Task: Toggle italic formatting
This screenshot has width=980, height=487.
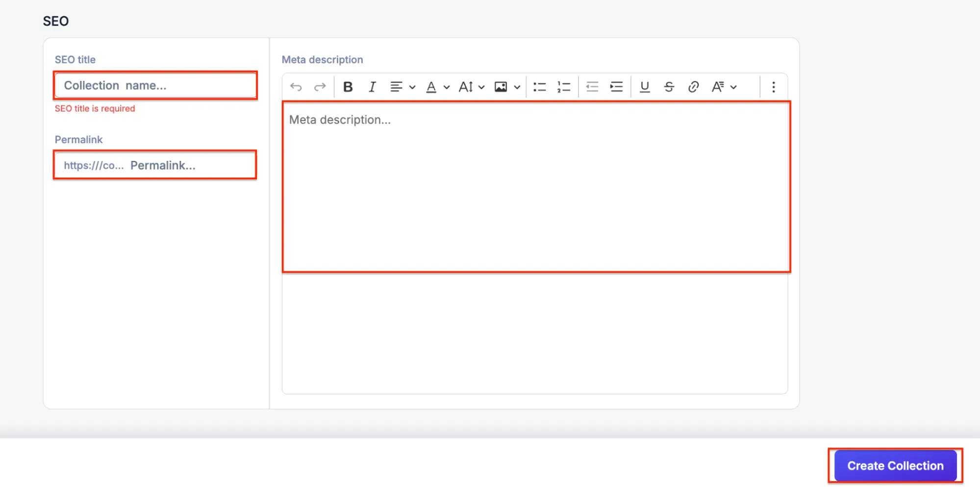Action: pos(372,87)
